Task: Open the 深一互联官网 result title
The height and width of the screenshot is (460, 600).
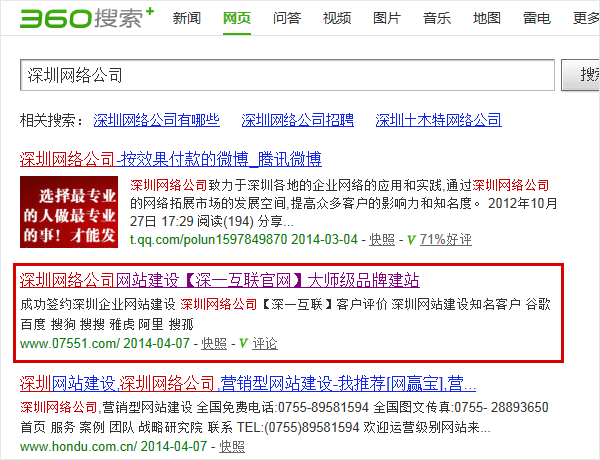Action: (x=219, y=280)
